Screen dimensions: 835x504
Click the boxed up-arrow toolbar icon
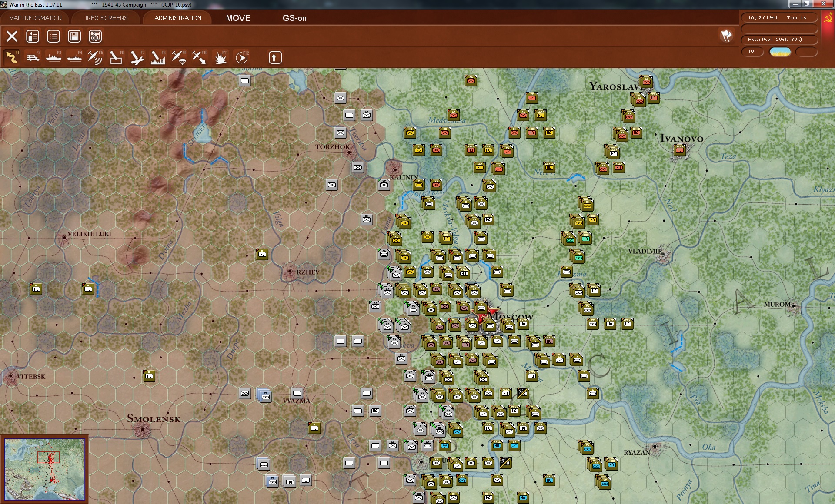click(x=275, y=57)
